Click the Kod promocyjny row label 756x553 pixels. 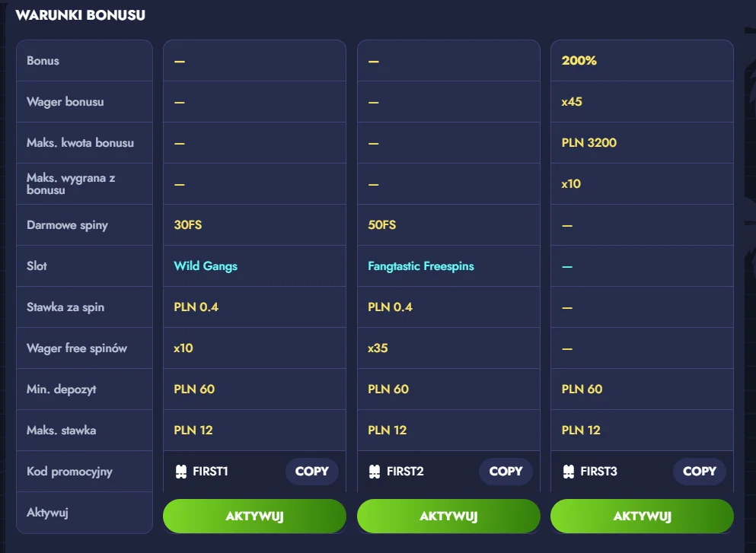click(69, 472)
